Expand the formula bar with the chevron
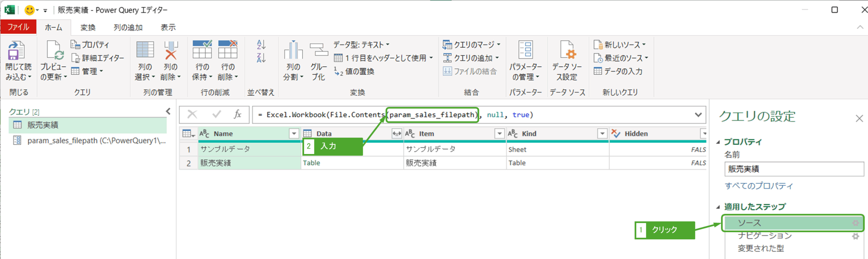This screenshot has height=259, width=868. 698,115
